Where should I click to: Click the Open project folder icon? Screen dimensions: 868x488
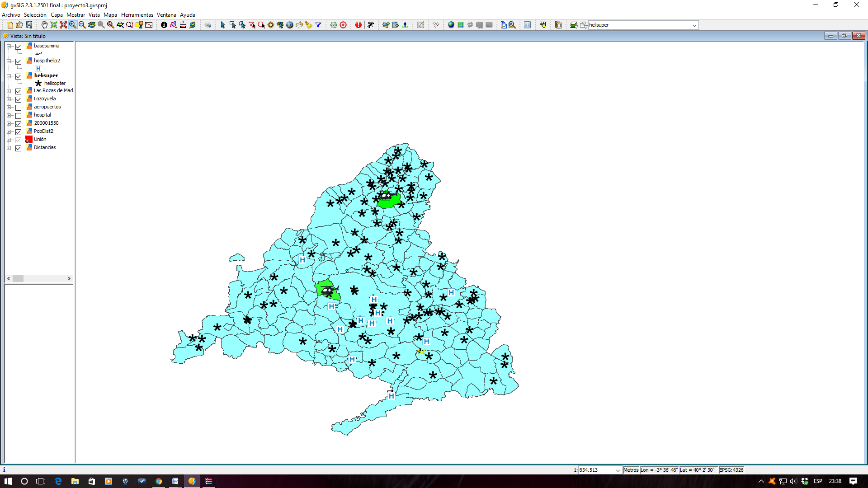(19, 25)
